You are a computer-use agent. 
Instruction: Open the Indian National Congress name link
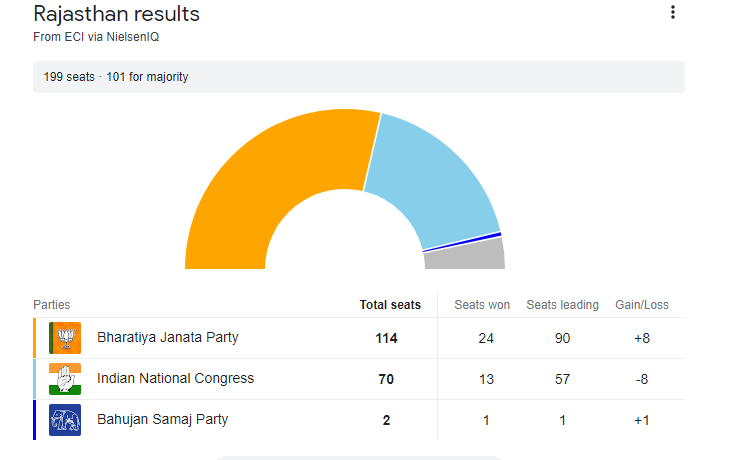pyautogui.click(x=175, y=379)
